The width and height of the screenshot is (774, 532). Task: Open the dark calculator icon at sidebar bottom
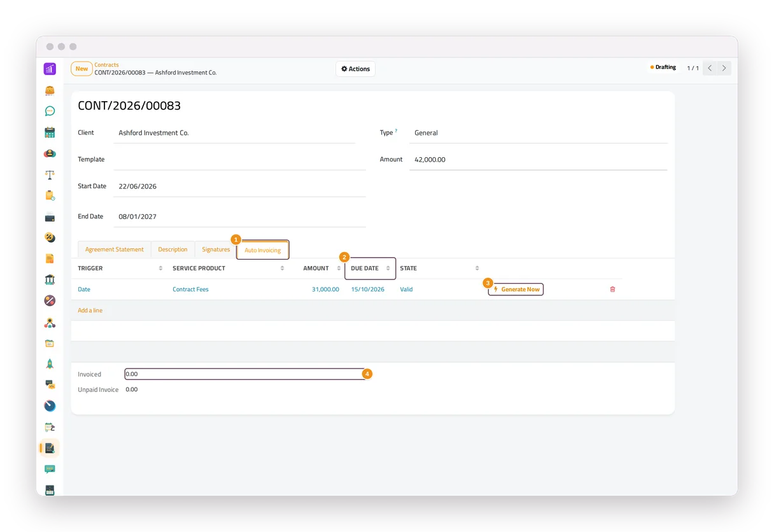(x=50, y=490)
